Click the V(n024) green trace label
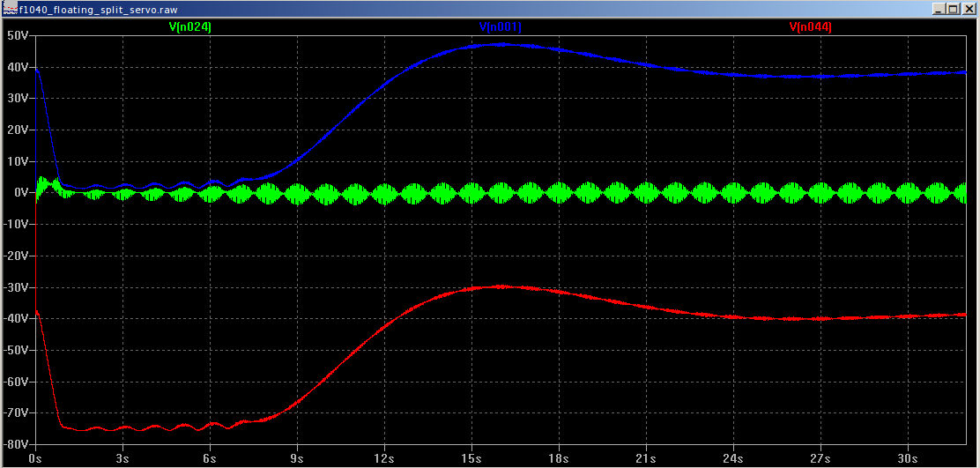The width and height of the screenshot is (980, 468). (x=190, y=26)
